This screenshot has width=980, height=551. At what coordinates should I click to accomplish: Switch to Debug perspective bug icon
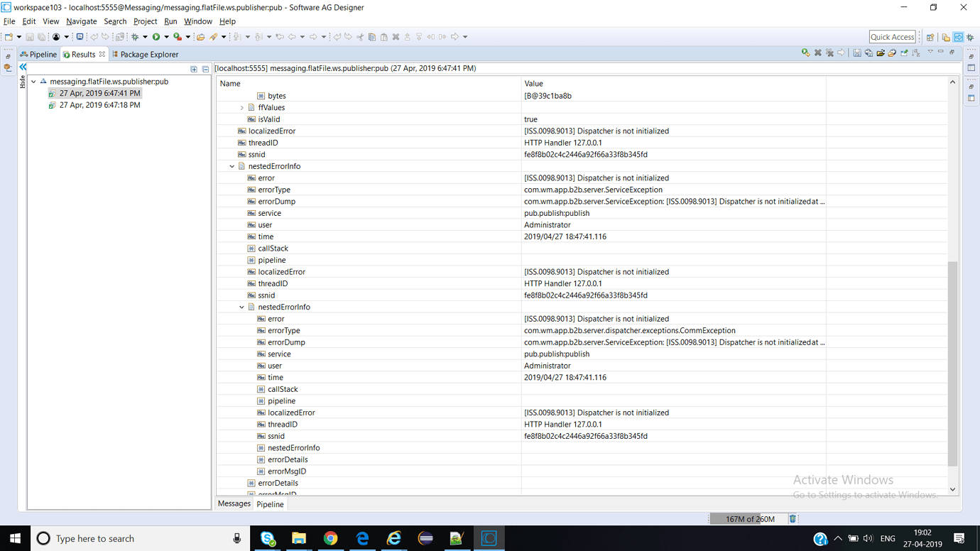click(x=970, y=37)
